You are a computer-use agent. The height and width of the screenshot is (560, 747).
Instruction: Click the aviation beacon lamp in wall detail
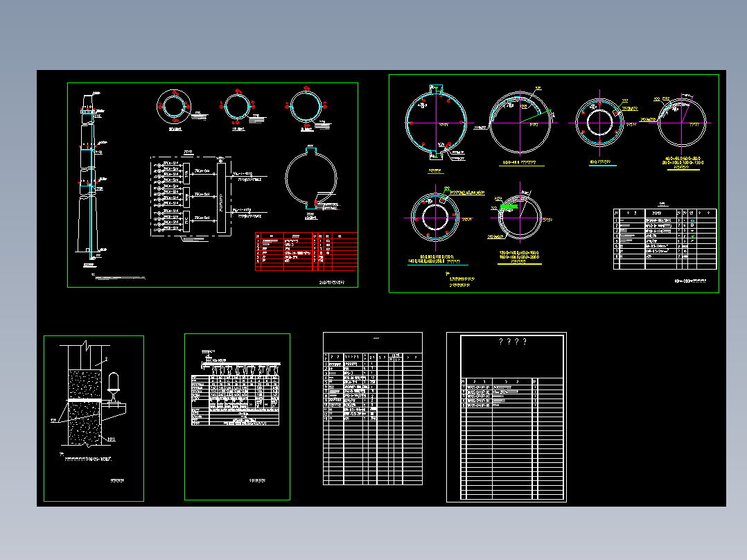(x=114, y=387)
